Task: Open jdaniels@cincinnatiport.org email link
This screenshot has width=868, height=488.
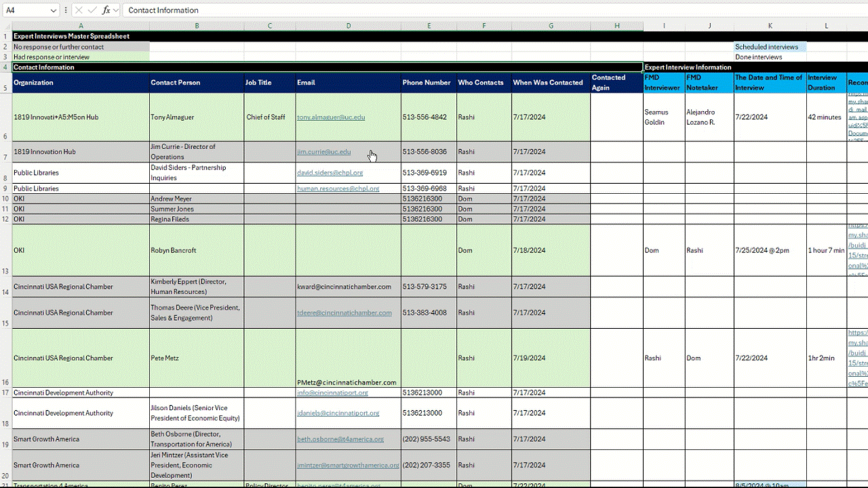Action: coord(338,413)
